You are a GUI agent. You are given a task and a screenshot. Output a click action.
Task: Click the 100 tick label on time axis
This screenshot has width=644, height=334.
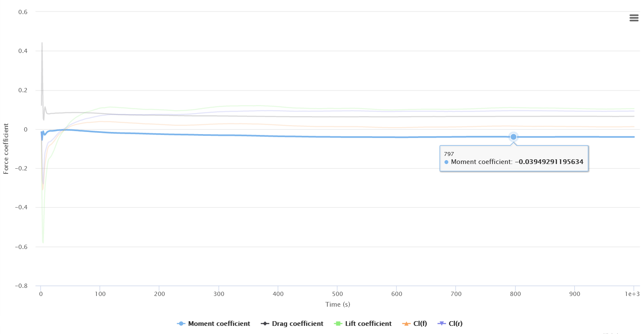[99, 294]
